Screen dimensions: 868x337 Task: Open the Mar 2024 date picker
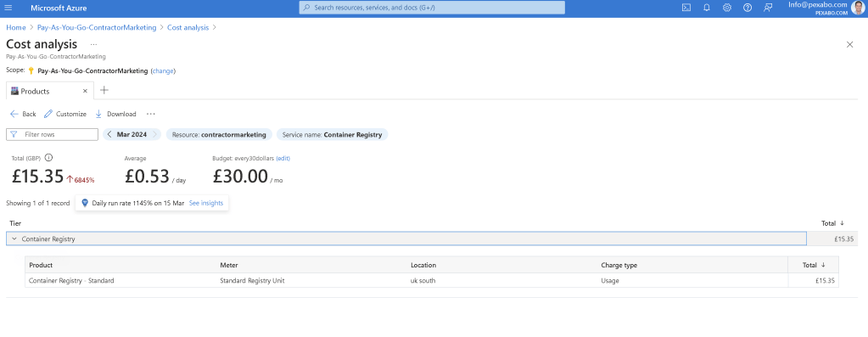[x=132, y=134]
